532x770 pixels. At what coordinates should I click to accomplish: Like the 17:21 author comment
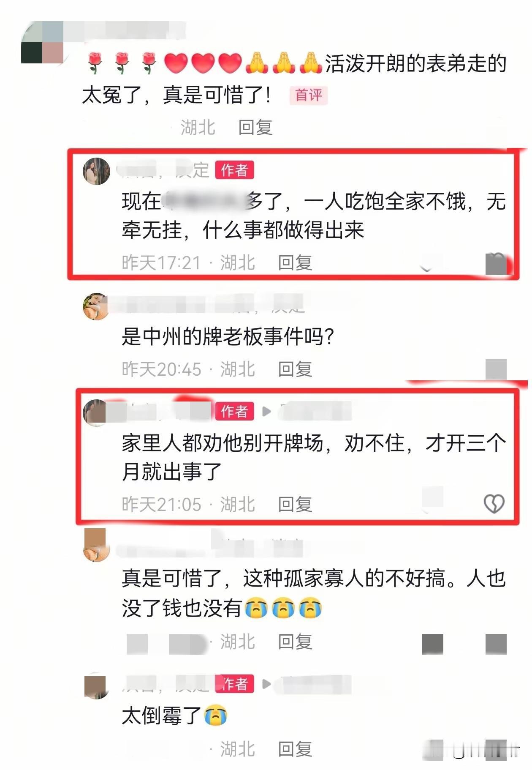pos(496,264)
